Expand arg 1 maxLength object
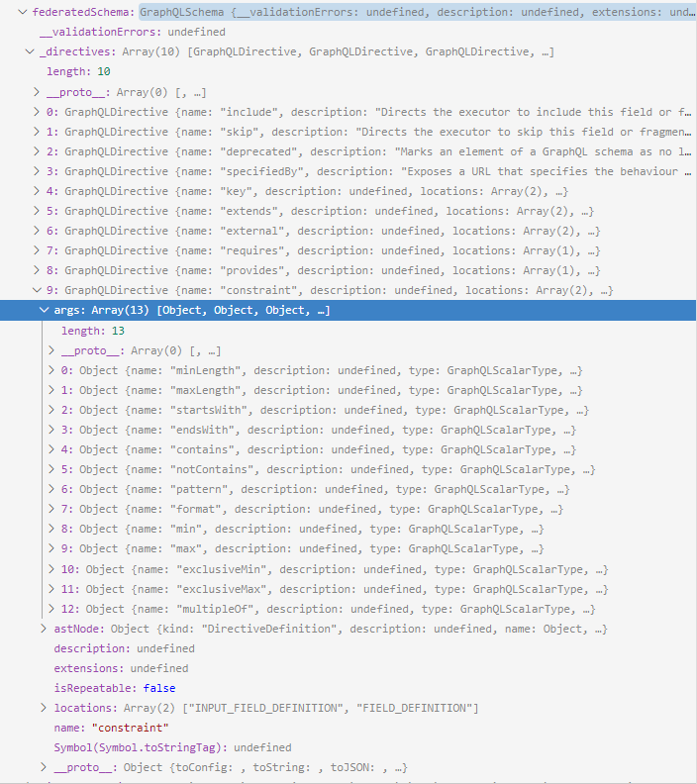The width and height of the screenshot is (697, 784). (x=51, y=390)
